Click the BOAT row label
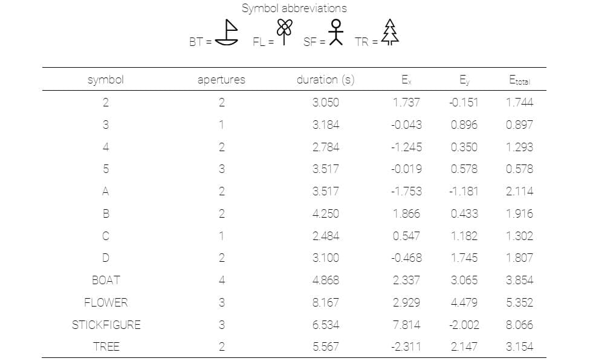 [106, 280]
